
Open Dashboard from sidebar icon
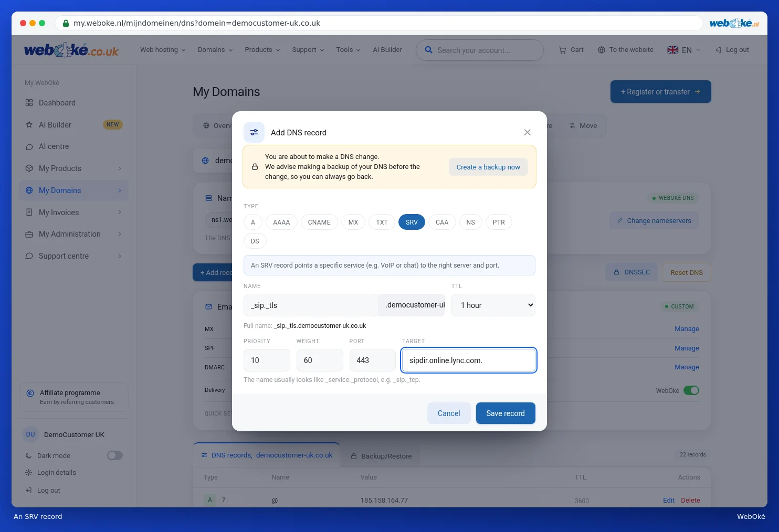pos(29,103)
